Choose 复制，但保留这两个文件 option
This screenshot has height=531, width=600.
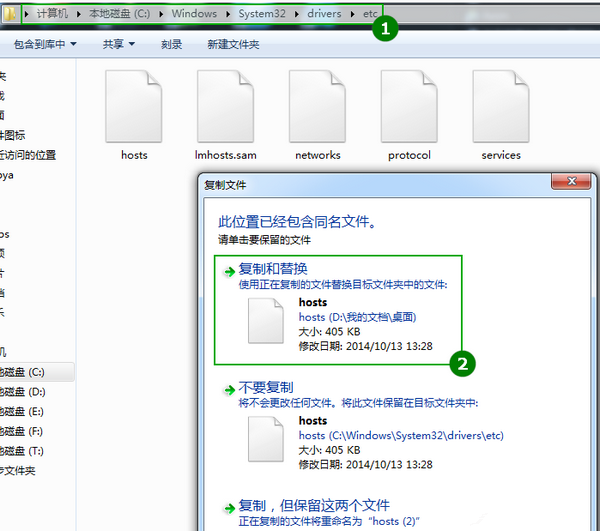314,505
